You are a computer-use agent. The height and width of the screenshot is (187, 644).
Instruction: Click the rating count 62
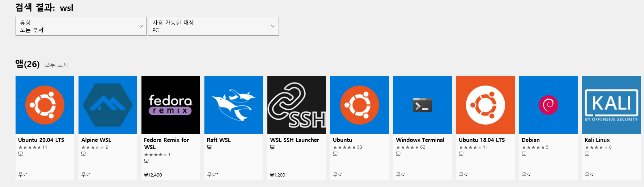(x=423, y=147)
